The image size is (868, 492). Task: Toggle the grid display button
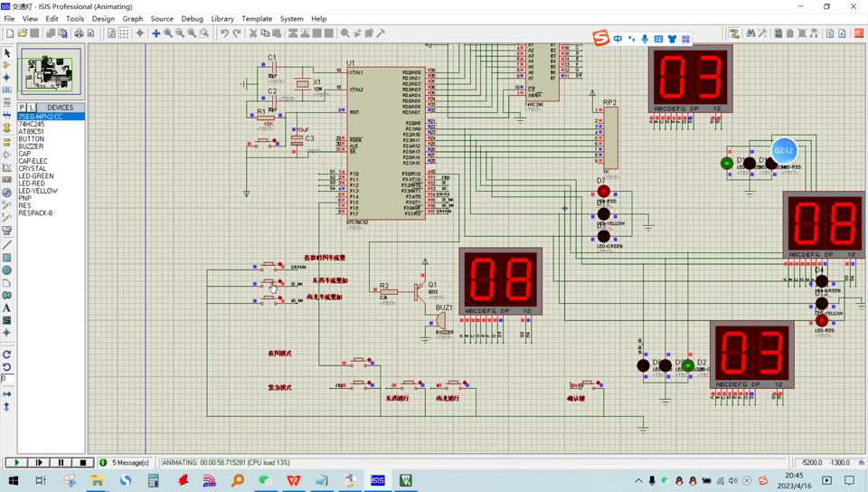(124, 33)
